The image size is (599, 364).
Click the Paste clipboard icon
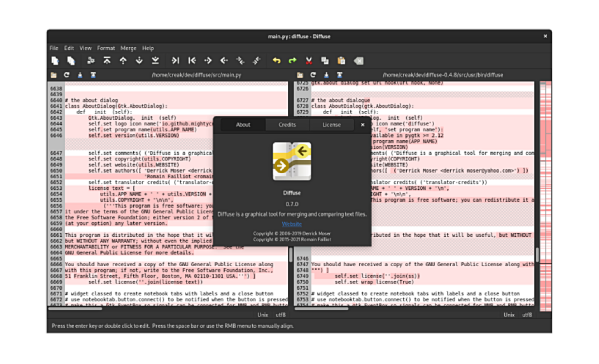pos(341,61)
